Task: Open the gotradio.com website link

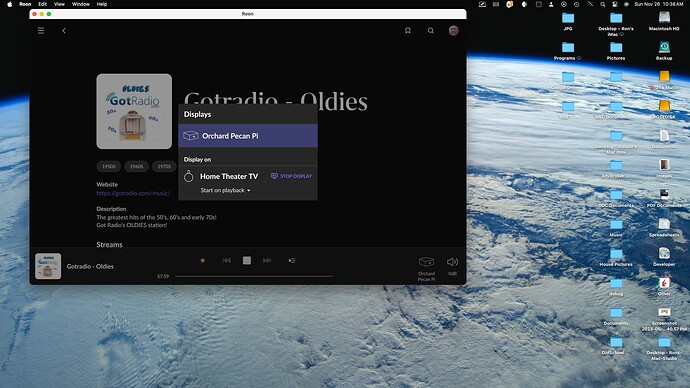Action: pos(133,193)
